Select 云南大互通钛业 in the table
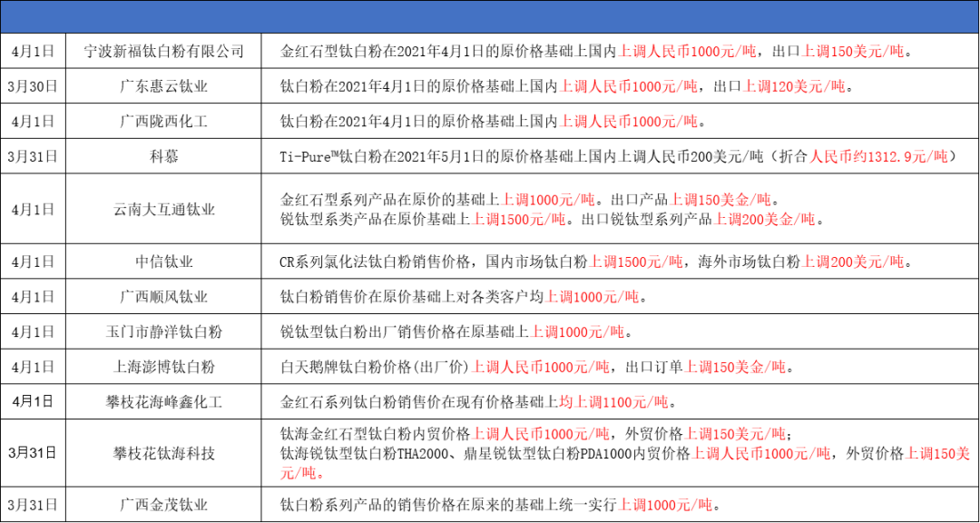Viewport: 980px width, 523px height. 165,208
